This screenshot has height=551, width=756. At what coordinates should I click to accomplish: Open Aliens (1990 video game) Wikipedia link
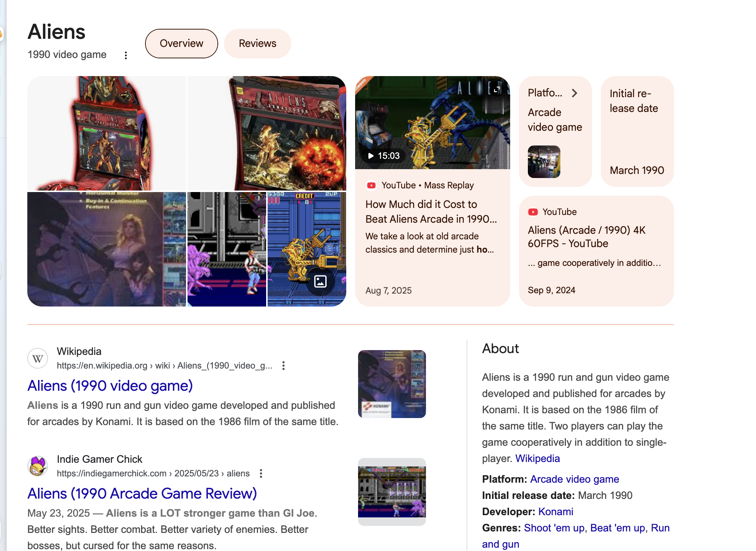(110, 386)
